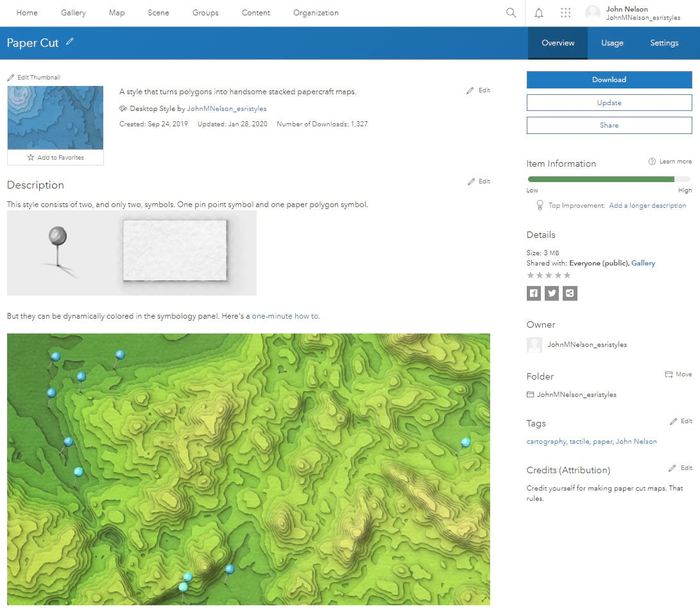This screenshot has height=613, width=700.
Task: Click the Download button
Action: point(609,80)
